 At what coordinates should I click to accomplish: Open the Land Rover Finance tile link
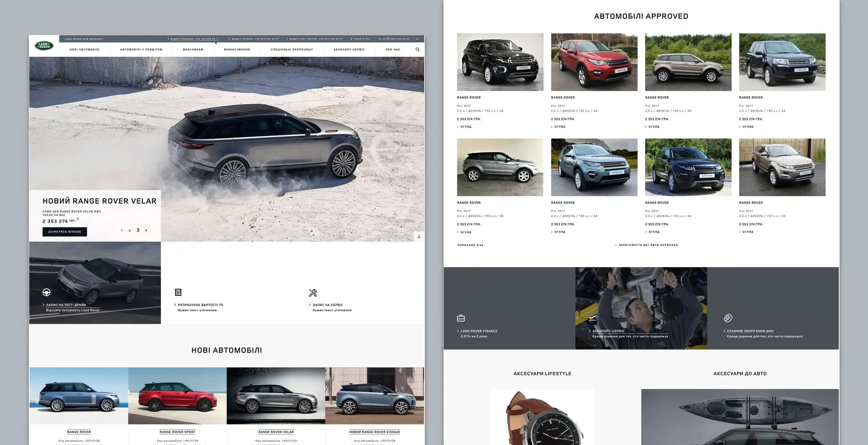[477, 331]
